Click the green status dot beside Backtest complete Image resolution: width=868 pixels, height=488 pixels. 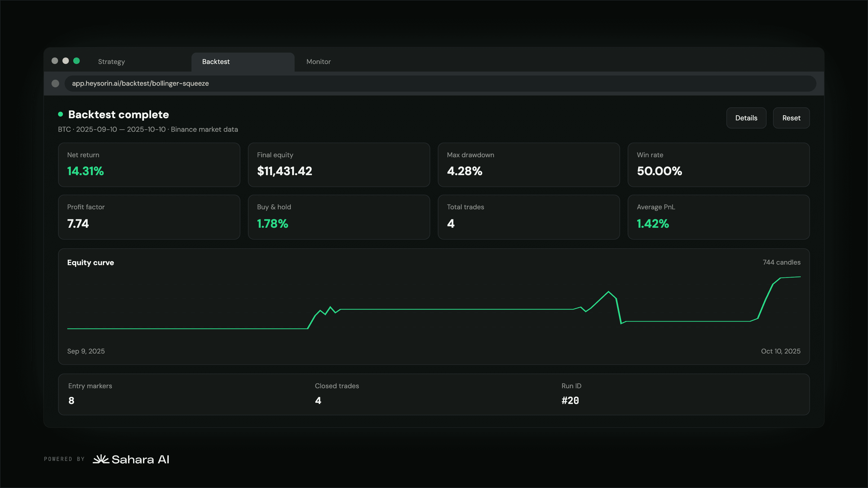[x=61, y=114]
